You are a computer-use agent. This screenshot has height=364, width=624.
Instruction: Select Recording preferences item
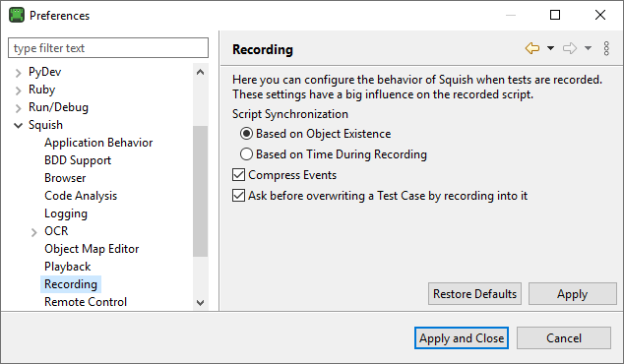71,284
